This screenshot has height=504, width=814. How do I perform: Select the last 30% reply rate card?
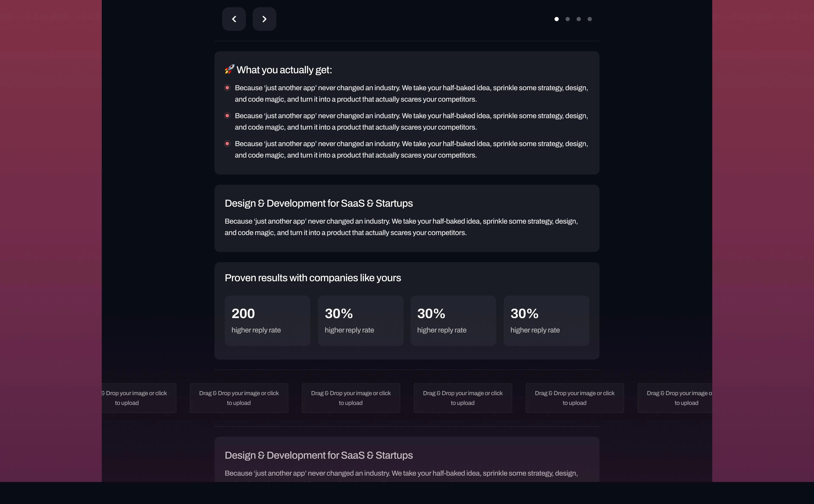click(546, 321)
